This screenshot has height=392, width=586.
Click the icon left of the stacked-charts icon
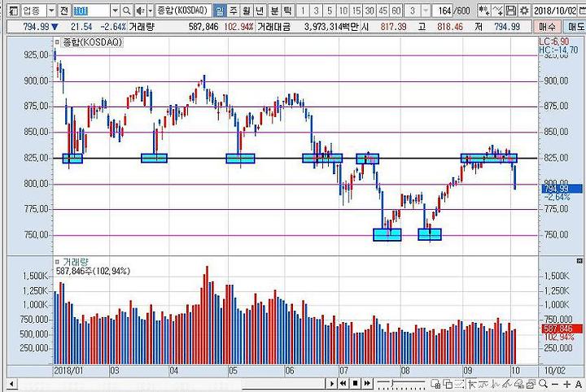519,384
